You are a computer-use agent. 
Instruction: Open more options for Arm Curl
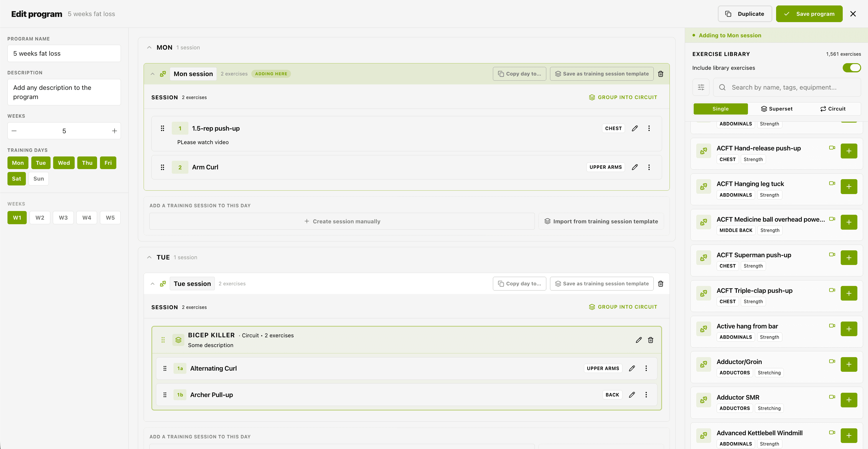pyautogui.click(x=649, y=167)
